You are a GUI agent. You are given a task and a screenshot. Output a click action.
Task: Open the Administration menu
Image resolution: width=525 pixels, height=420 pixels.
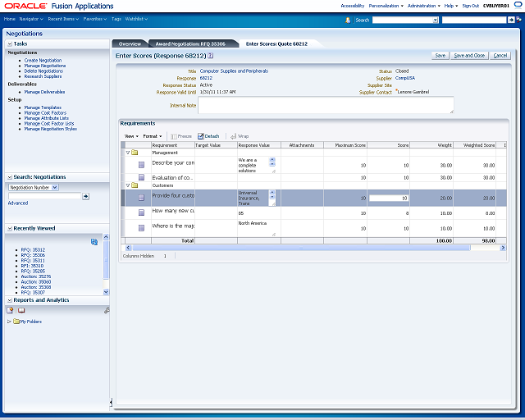424,6
